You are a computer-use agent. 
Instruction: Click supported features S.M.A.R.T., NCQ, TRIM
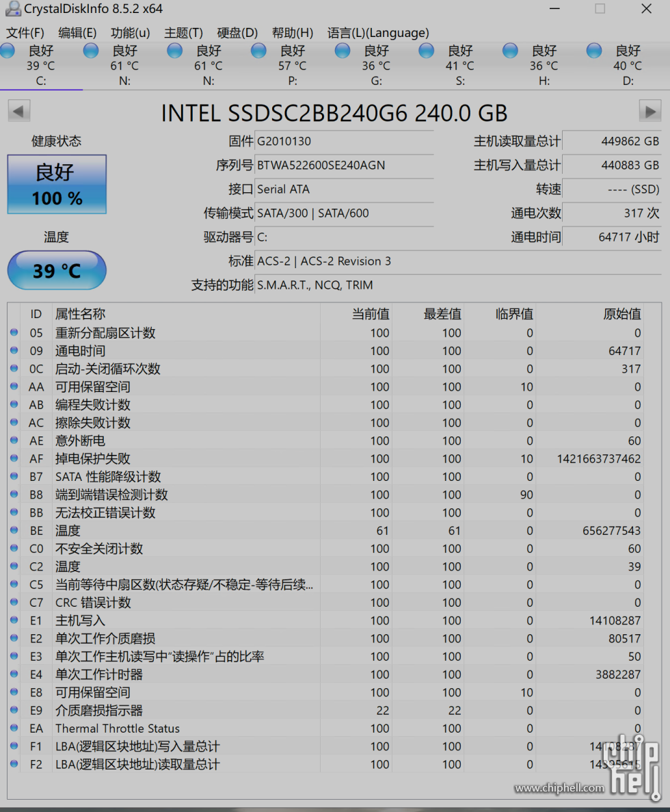(x=458, y=285)
